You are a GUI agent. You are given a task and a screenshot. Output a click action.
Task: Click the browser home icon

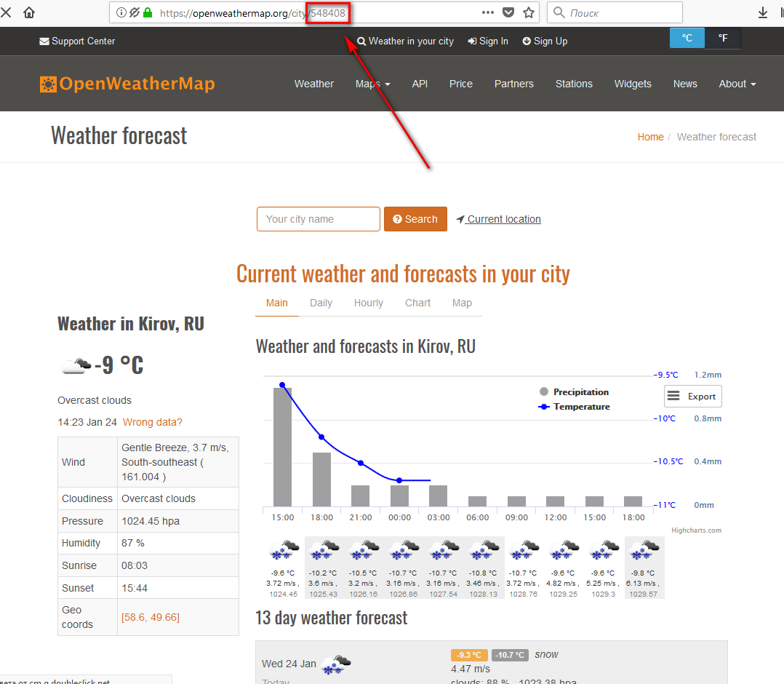click(29, 12)
